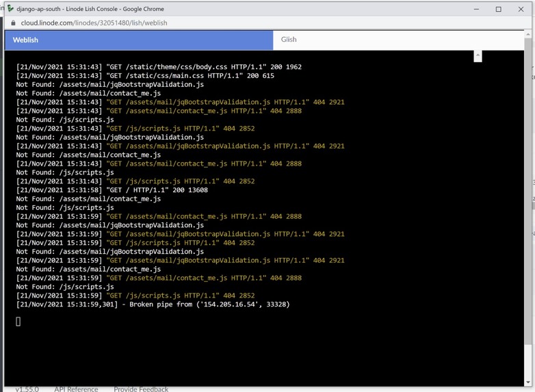Click the Linode favicon in the title bar
This screenshot has width=535, height=392.
10,8
